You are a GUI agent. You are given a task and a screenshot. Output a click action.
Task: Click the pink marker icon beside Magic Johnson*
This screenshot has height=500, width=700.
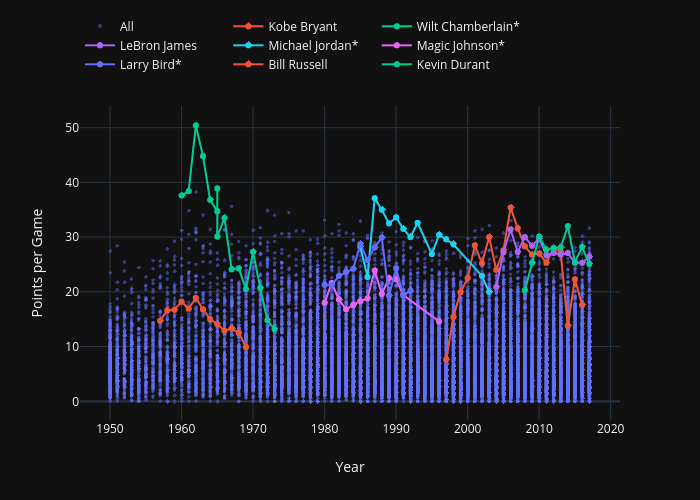point(398,45)
